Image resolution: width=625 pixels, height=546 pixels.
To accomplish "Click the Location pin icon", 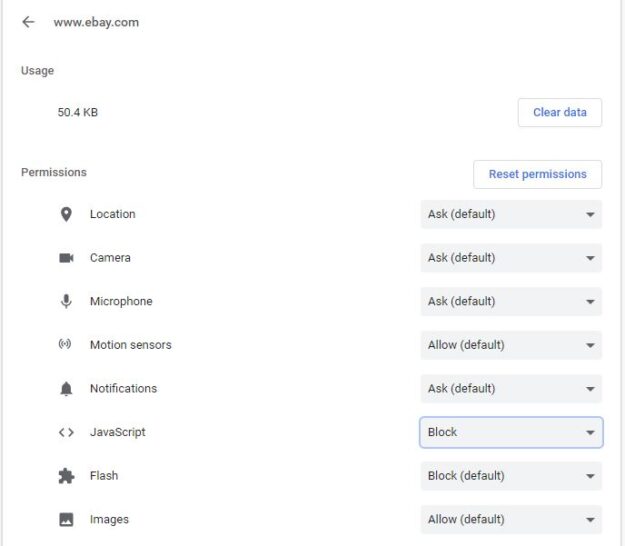I will (66, 214).
